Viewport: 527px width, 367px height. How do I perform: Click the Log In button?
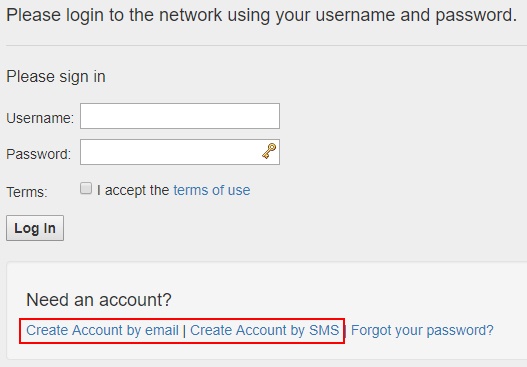[x=35, y=228]
